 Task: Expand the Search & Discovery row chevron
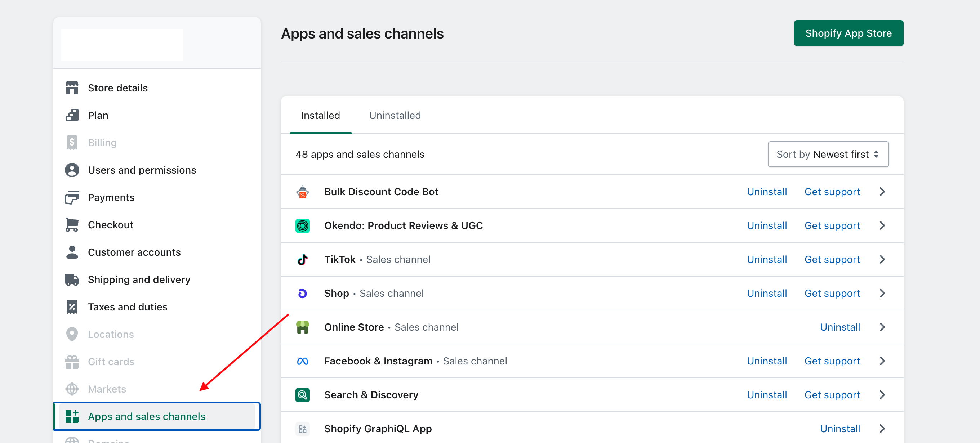pos(882,395)
